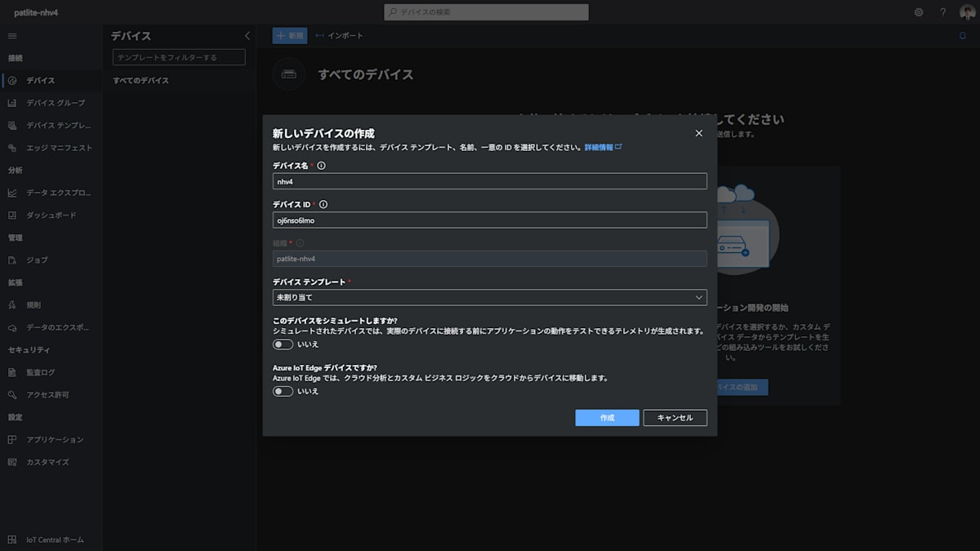This screenshot has height=551, width=980.
Task: Click the 新規 button in toolbar
Action: pos(290,36)
